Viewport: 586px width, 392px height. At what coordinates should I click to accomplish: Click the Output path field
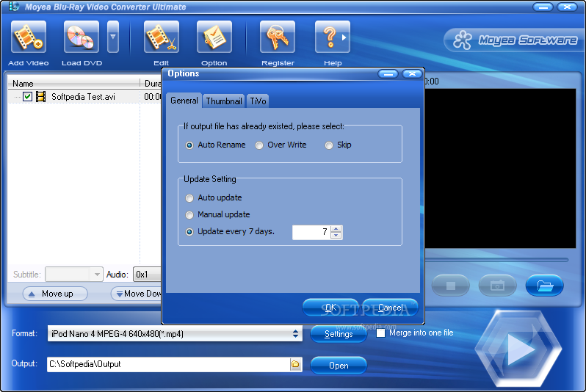[169, 364]
